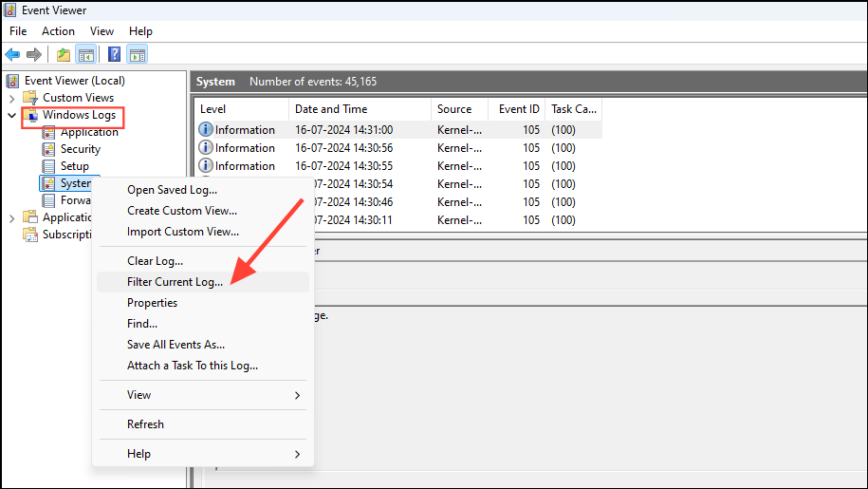Viewport: 868px width, 489px height.
Task: Click the Event Viewer title bar icon
Action: [x=10, y=9]
